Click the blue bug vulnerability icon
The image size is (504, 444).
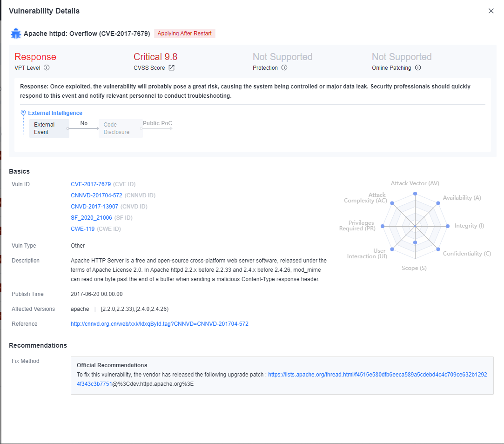16,34
